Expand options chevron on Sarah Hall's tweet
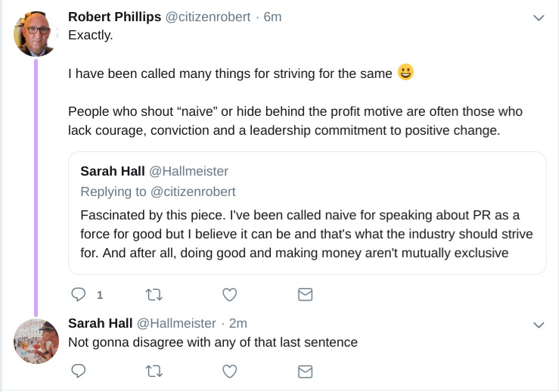Image resolution: width=559 pixels, height=392 pixels. pyautogui.click(x=539, y=325)
